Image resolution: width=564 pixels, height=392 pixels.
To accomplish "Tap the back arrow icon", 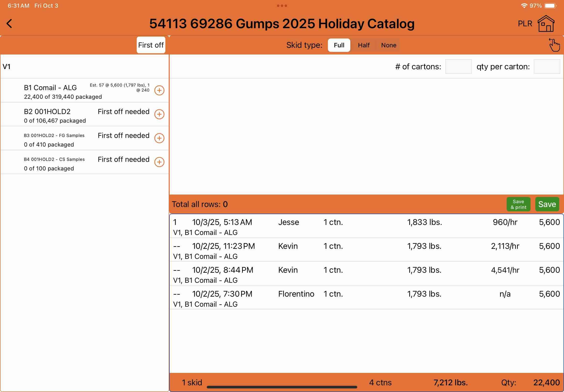I will point(9,24).
